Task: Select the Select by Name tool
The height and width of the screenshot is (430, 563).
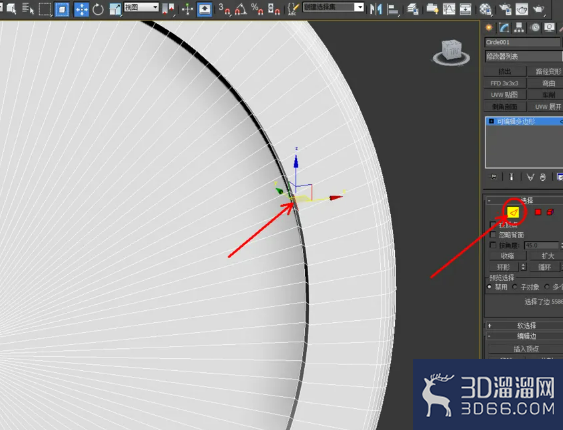Action: tap(28, 9)
